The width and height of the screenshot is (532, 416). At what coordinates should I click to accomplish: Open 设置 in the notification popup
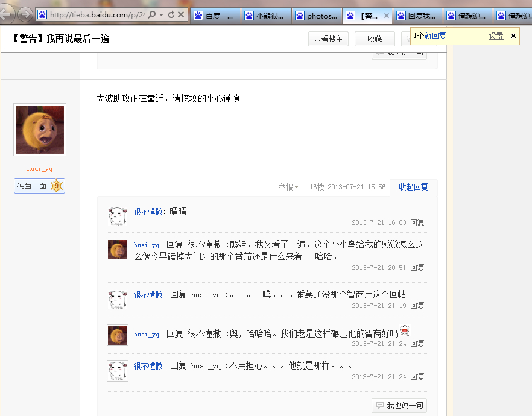[x=496, y=36]
